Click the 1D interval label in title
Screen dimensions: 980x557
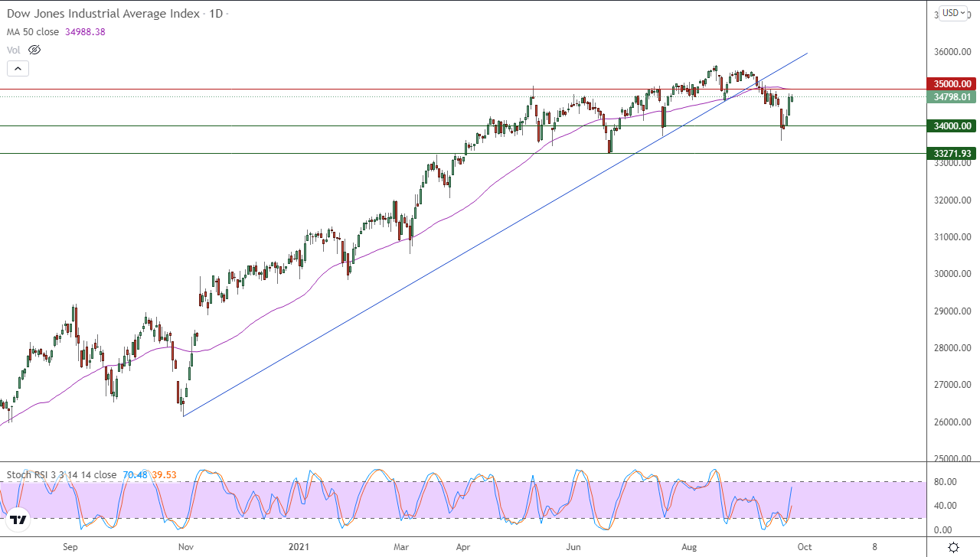point(216,14)
